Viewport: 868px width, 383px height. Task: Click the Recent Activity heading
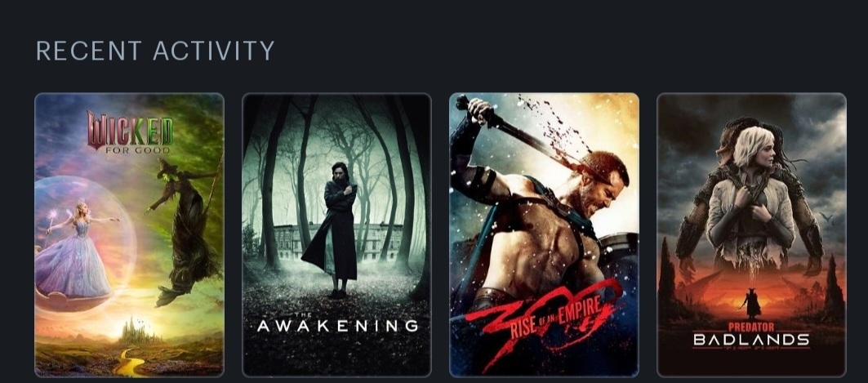click(x=155, y=51)
